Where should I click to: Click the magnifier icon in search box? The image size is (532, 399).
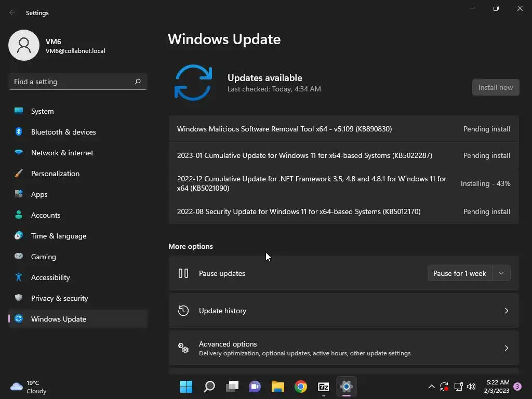137,82
